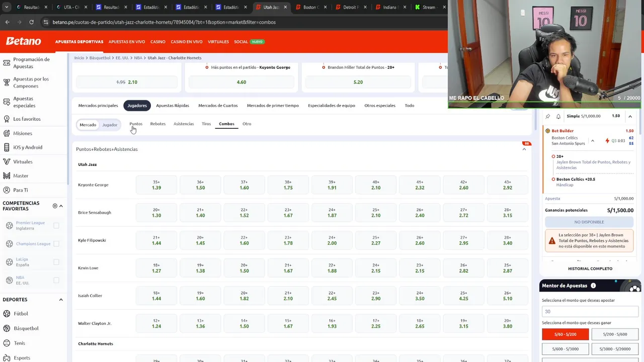The image size is (644, 362).
Task: Open Apuestas por los Campeones icon
Action: point(7,82)
